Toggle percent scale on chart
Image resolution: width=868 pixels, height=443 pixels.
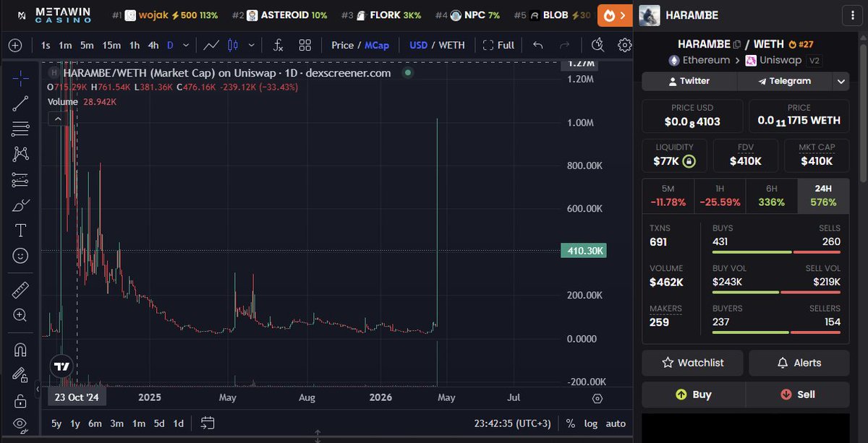pos(570,423)
